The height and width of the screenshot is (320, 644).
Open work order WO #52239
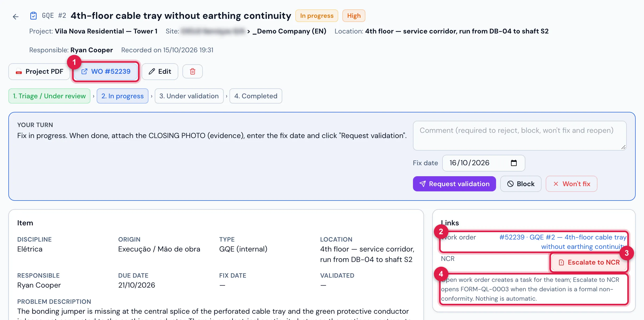click(x=106, y=72)
